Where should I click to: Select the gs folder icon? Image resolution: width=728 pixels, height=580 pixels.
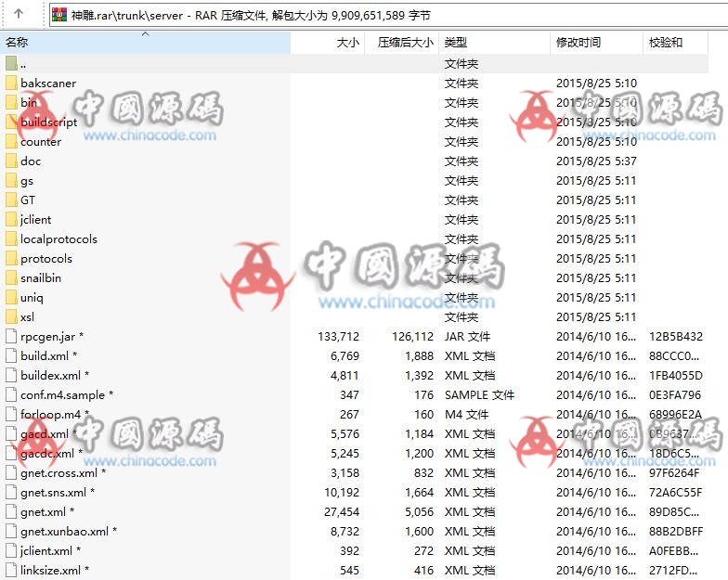pos(11,180)
